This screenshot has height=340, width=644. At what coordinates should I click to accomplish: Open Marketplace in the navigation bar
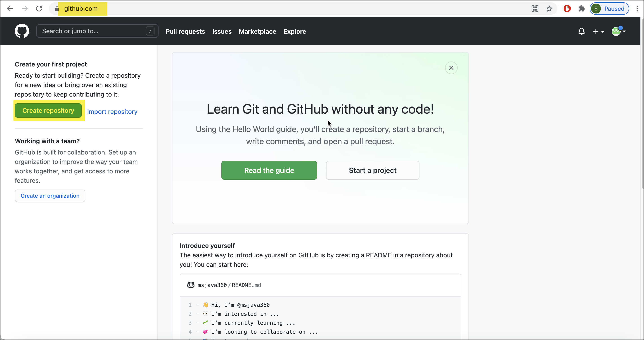click(258, 31)
